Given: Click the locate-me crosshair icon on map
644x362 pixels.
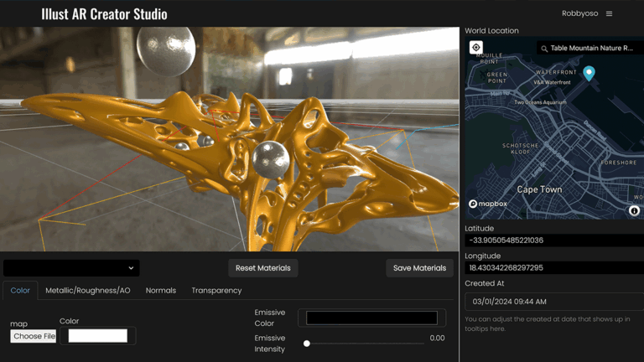Looking at the screenshot, I should click(x=476, y=48).
